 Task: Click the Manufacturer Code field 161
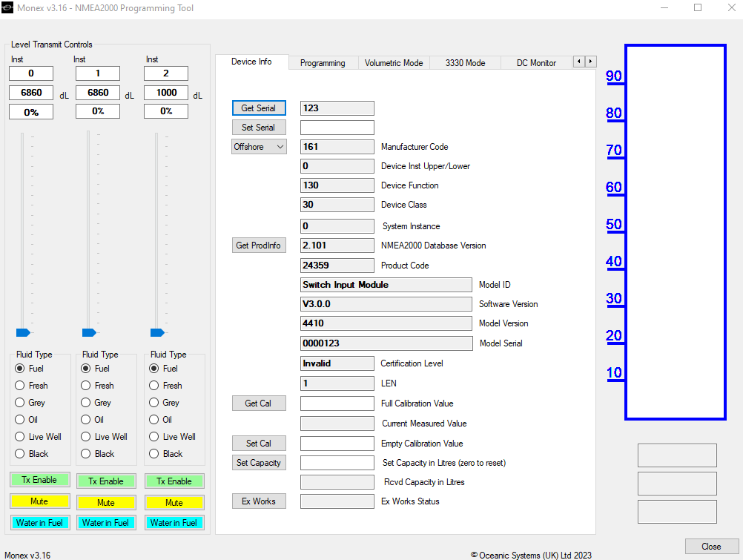[x=337, y=147]
